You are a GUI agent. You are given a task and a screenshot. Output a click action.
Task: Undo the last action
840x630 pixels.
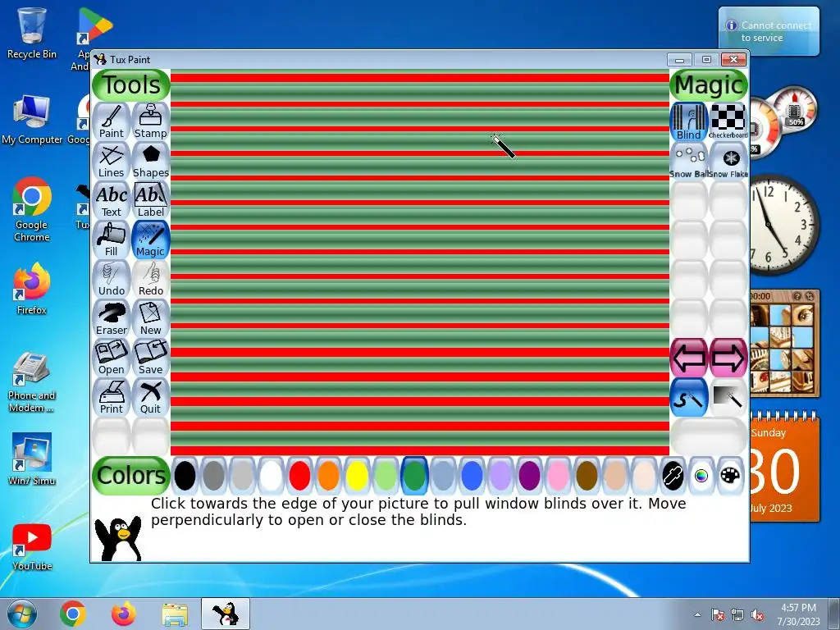click(x=112, y=279)
